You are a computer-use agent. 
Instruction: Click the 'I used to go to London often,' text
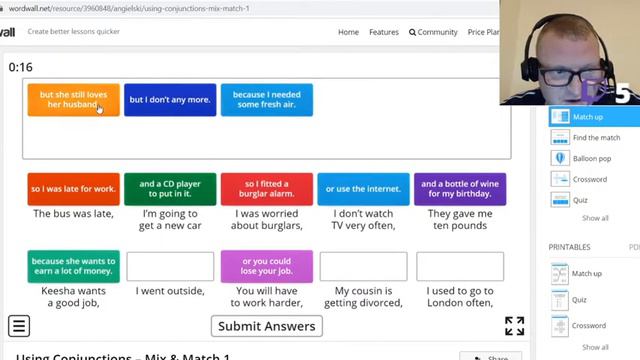pyautogui.click(x=460, y=297)
